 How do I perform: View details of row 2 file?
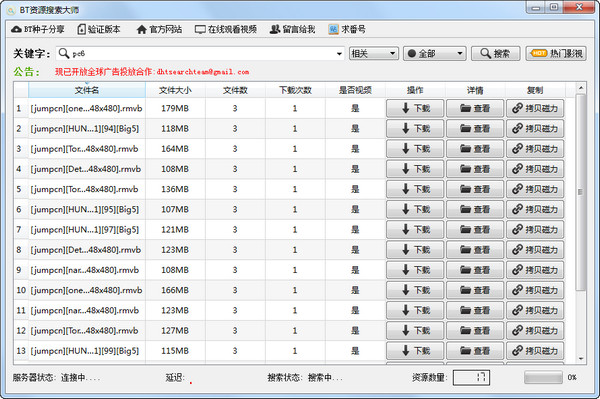[x=475, y=129]
